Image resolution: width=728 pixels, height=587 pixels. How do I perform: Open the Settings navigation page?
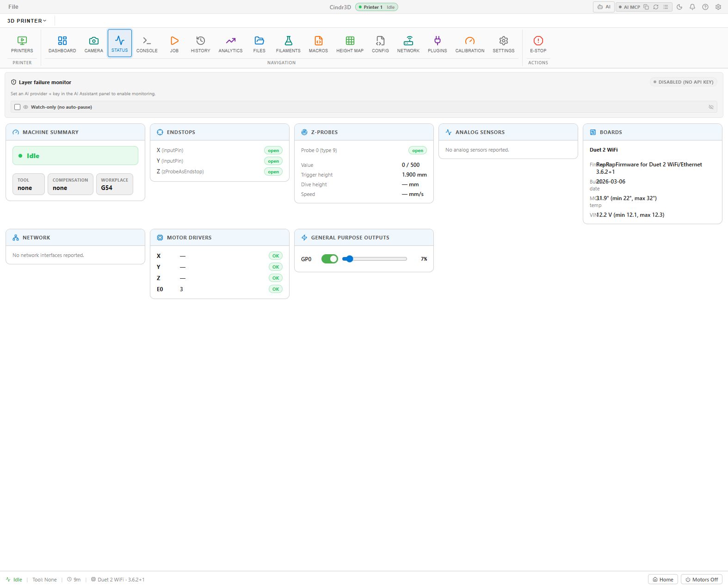(x=504, y=43)
